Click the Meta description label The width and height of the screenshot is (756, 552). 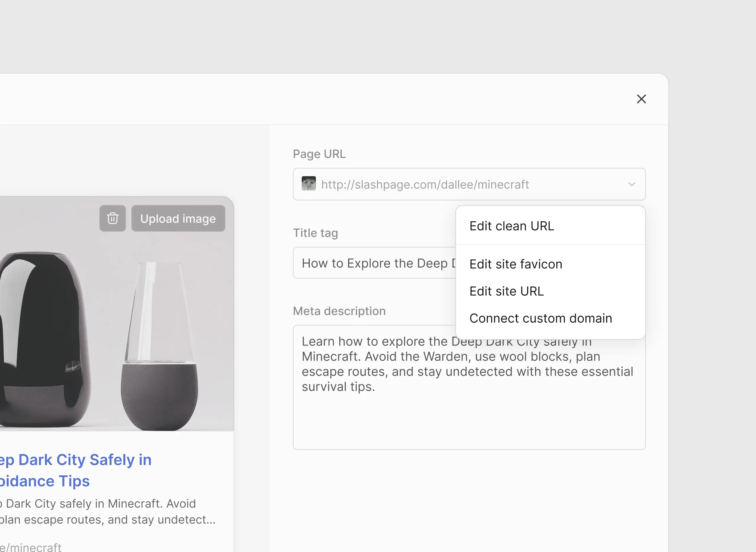[339, 311]
